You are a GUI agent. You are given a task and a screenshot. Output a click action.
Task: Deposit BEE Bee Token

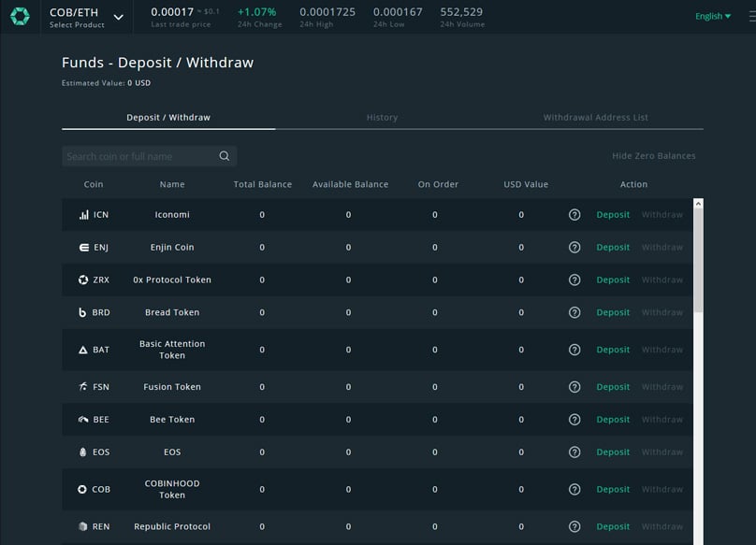tap(613, 419)
